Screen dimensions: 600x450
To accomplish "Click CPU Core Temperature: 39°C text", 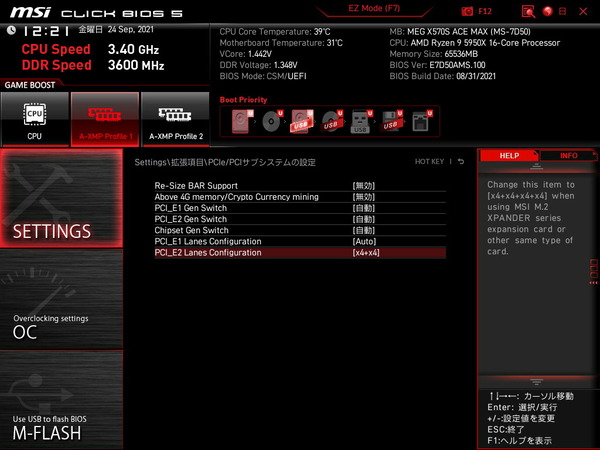I will click(275, 32).
